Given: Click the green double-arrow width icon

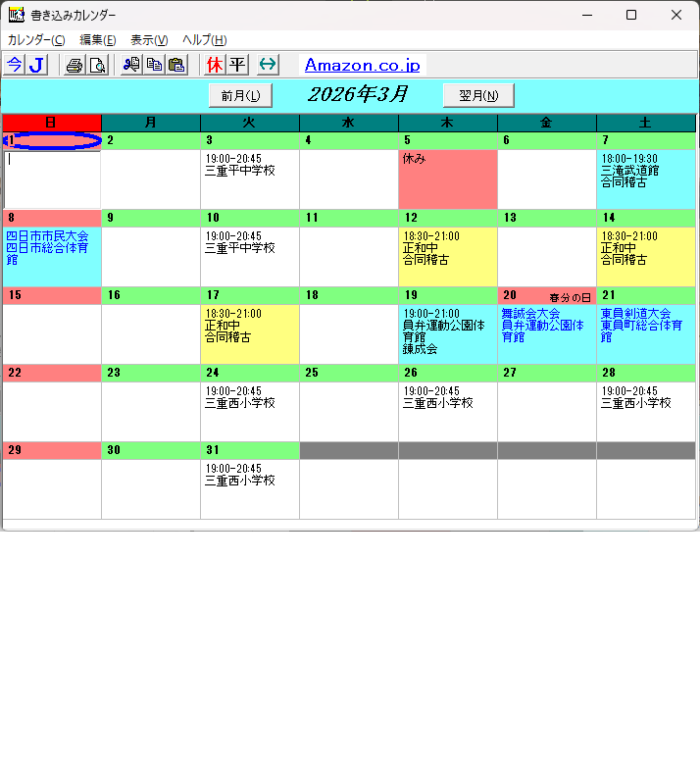Looking at the screenshot, I should 268,65.
